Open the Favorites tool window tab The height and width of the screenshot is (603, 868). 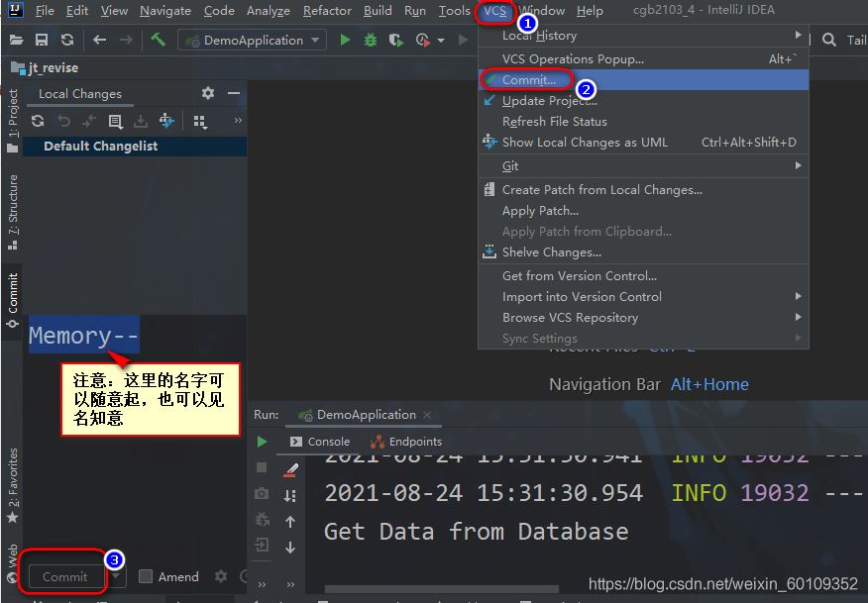[13, 485]
